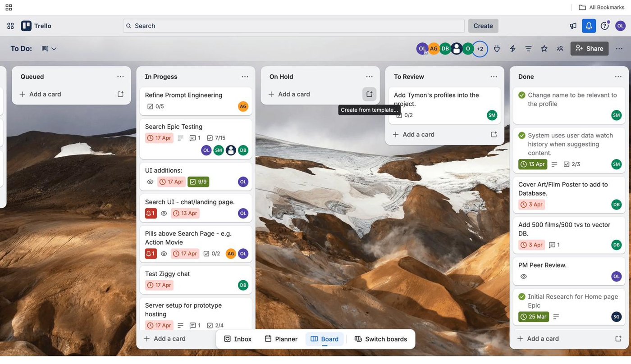631x364 pixels.
Task: Click the 7/15 checklist badge on Search Epic Testing
Action: tap(216, 138)
